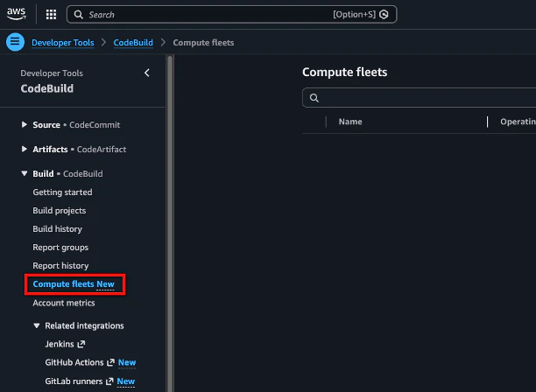Open GitLab runners external link icon
Screen dimensions: 536x392
pos(109,381)
